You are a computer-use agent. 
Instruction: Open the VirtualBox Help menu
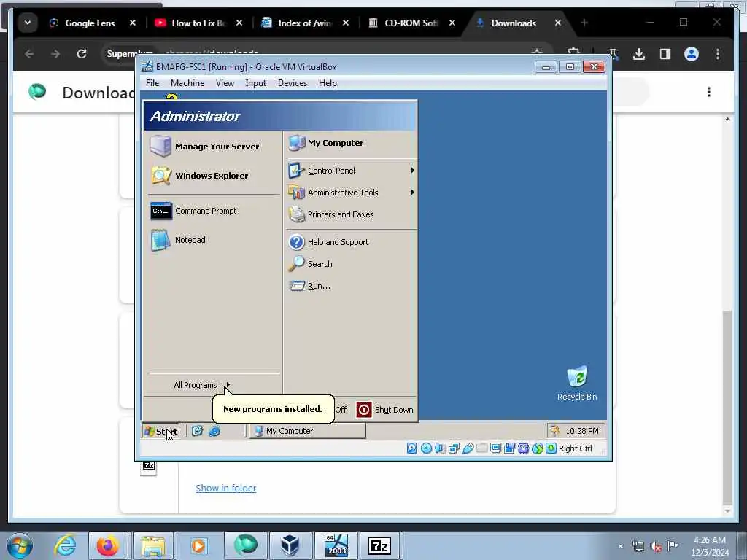pos(328,83)
